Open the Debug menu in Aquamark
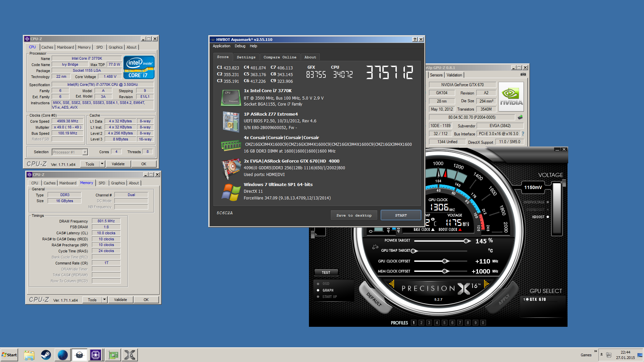This screenshot has width=644, height=362. [x=240, y=46]
